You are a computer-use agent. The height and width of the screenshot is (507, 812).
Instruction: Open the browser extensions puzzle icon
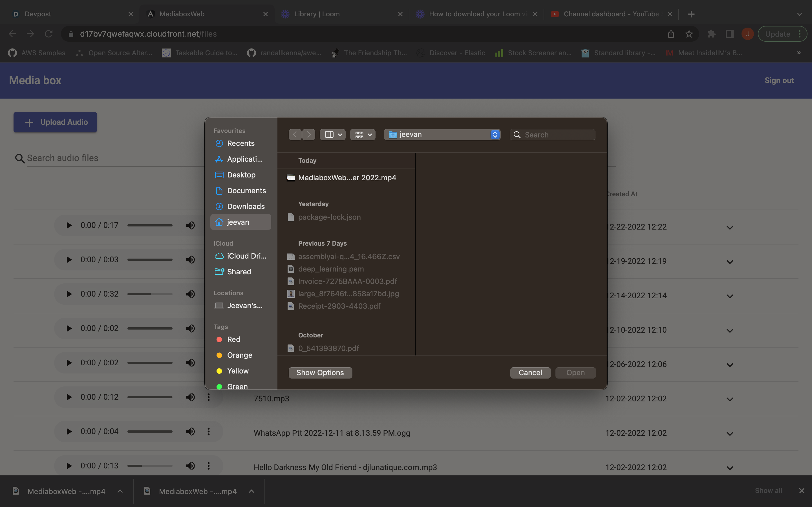pos(711,34)
